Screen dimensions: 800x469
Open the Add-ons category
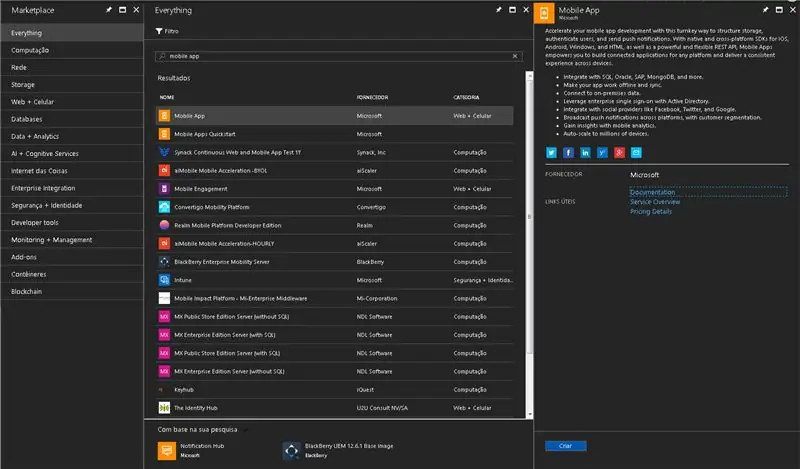[72, 257]
